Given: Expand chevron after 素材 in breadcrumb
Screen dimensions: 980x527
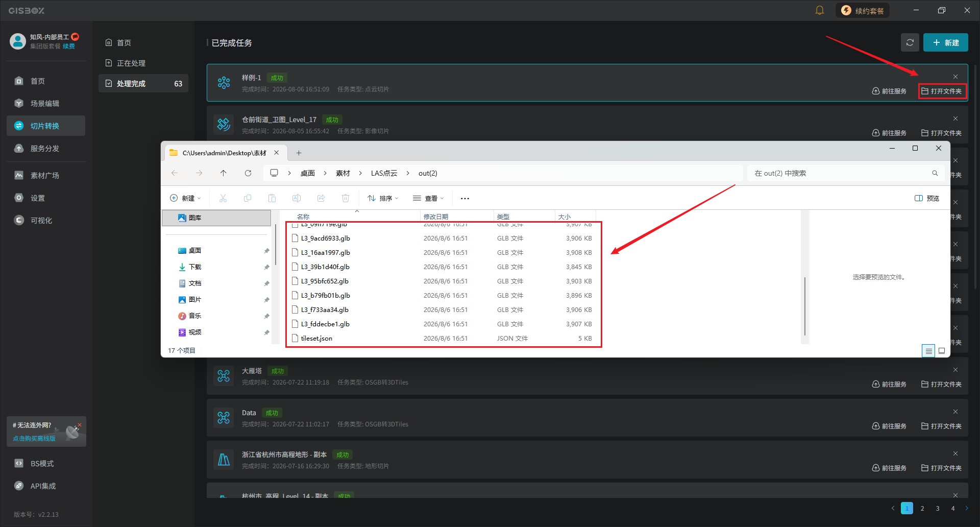Looking at the screenshot, I should [x=360, y=173].
